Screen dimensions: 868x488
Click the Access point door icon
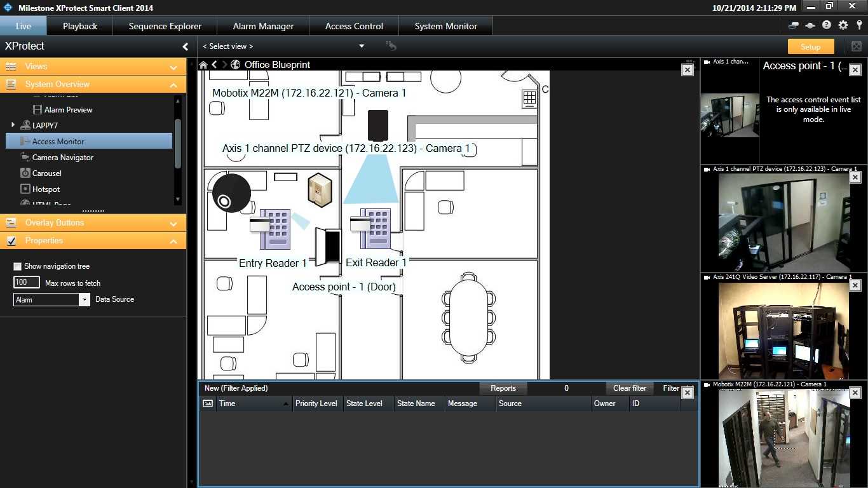[328, 247]
